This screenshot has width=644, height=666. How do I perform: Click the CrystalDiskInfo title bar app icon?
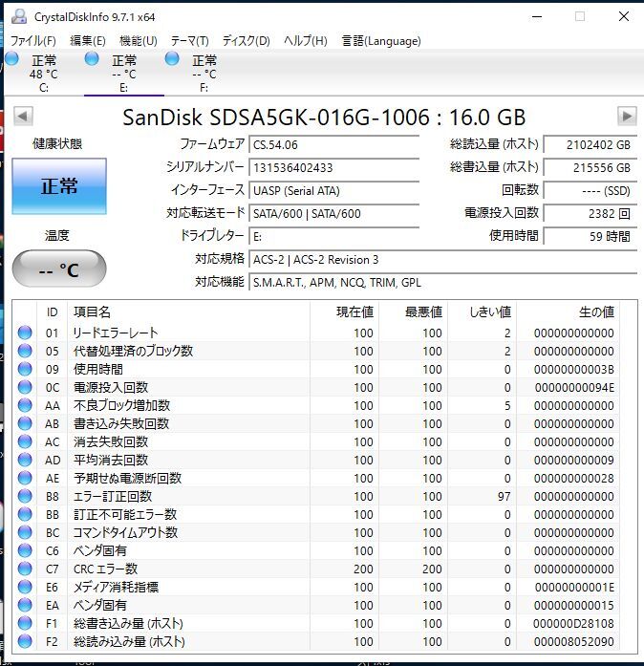[19, 17]
